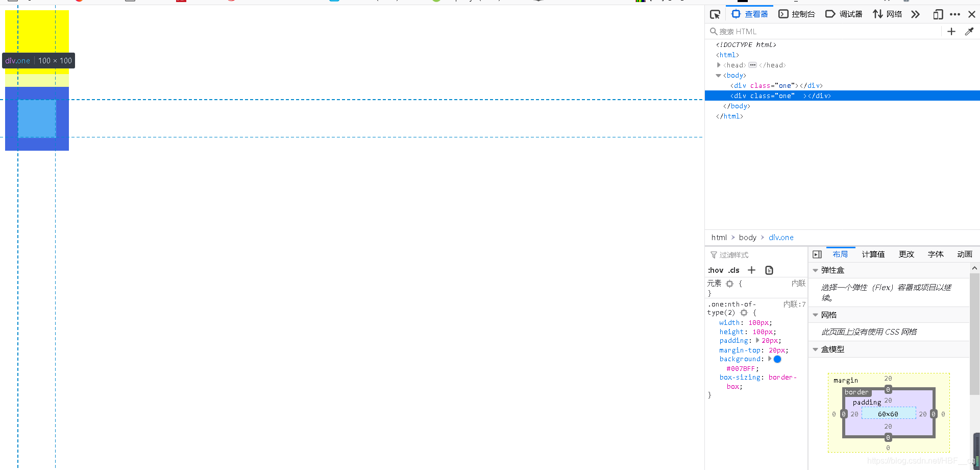Switch to the 布局 layout tab
The width and height of the screenshot is (980, 470).
[840, 254]
